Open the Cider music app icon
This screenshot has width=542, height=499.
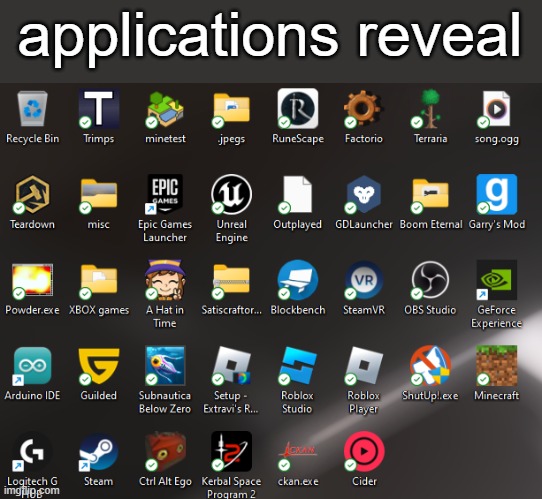364,451
